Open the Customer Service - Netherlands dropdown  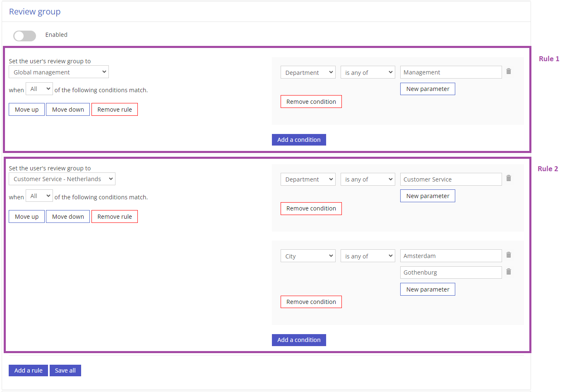point(62,179)
